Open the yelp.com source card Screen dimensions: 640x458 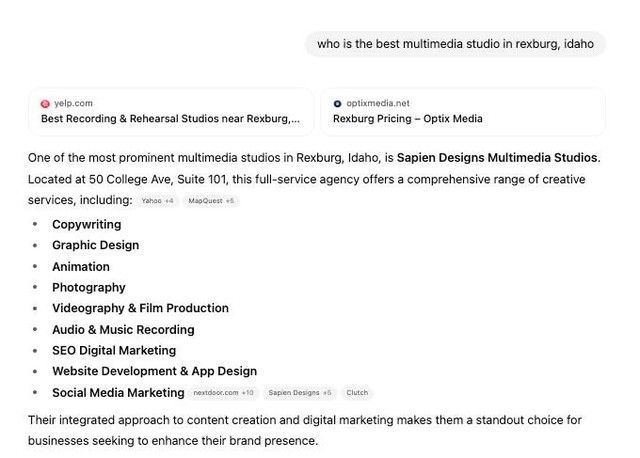tap(170, 111)
